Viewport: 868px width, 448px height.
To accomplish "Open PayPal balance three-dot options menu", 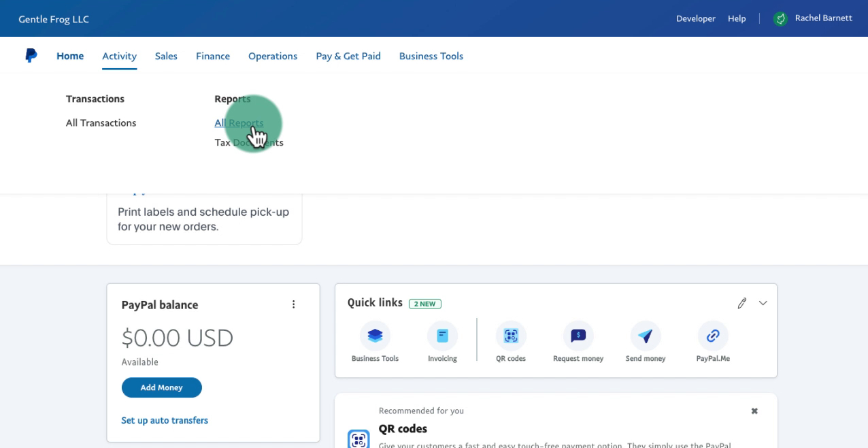I will point(294,304).
